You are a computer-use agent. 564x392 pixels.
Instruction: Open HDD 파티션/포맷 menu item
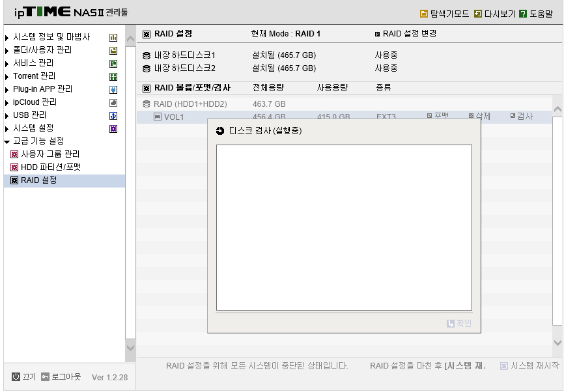click(x=51, y=167)
